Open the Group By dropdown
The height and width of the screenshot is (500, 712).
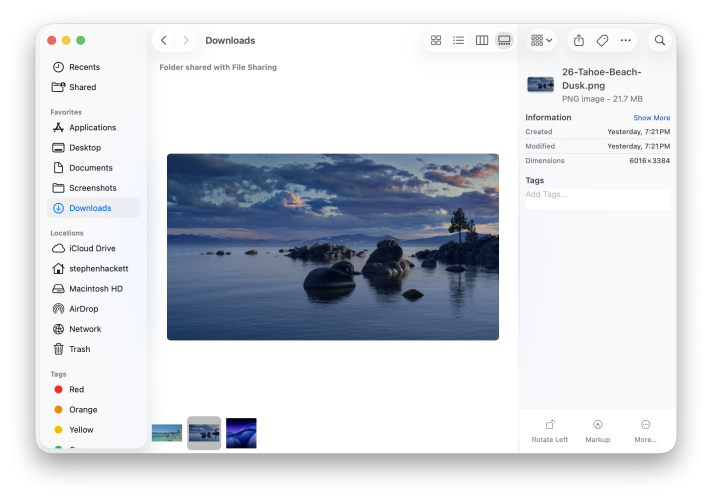(x=541, y=40)
